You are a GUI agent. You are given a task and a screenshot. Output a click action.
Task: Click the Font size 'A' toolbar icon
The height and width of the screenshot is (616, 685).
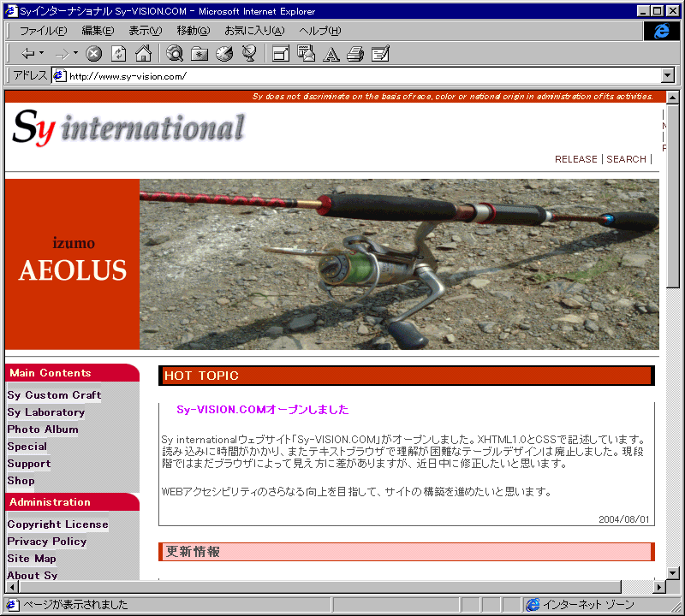[x=331, y=54]
